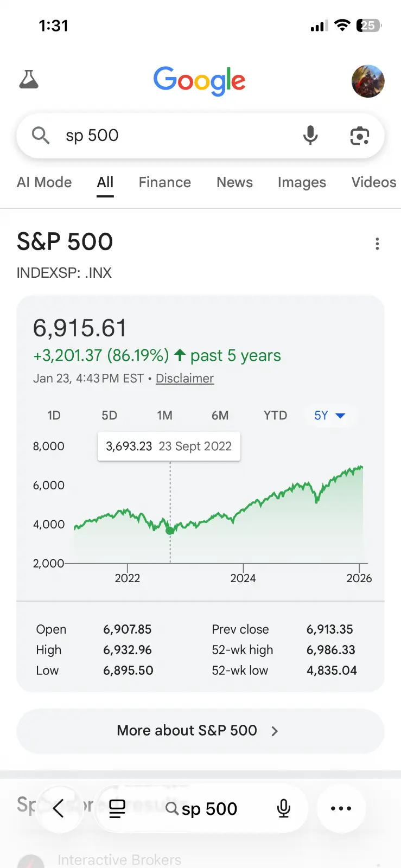Open the Disclaimer link
This screenshot has width=401, height=868.
184,378
